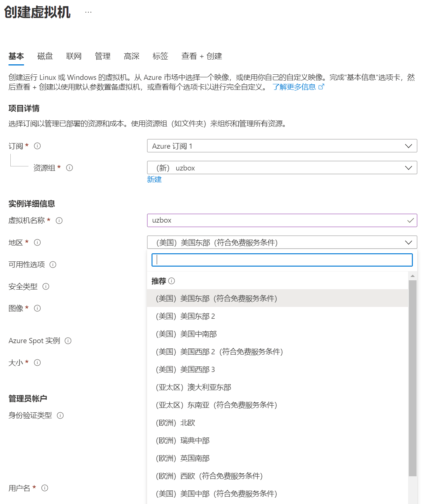Click the 身份验证类型 help icon
445x504 pixels.
(61, 415)
